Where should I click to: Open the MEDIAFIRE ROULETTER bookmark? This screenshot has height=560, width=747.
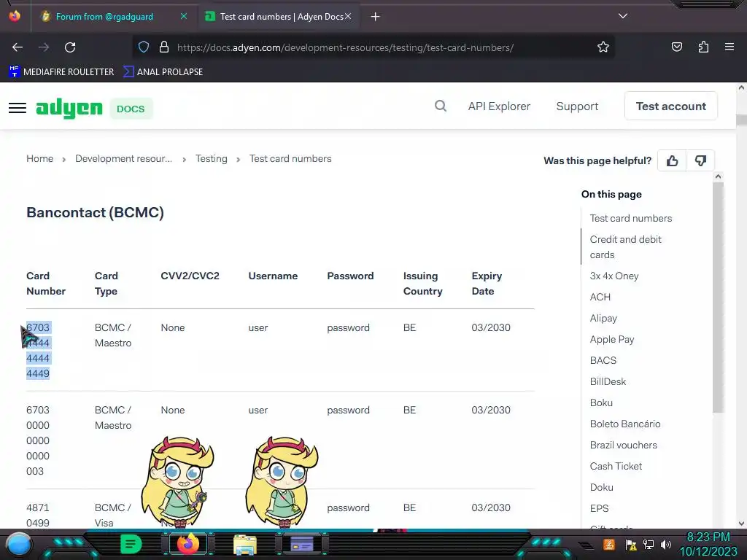[x=61, y=72]
